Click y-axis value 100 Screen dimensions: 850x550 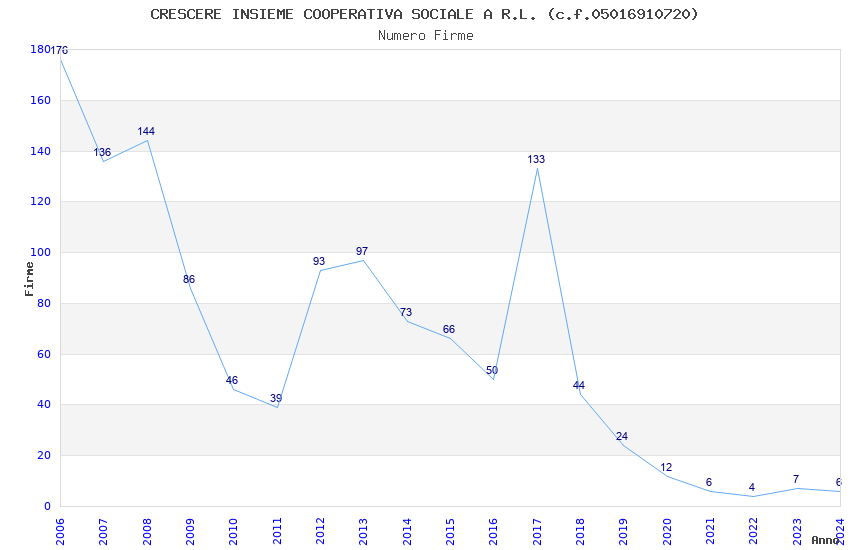click(x=40, y=253)
